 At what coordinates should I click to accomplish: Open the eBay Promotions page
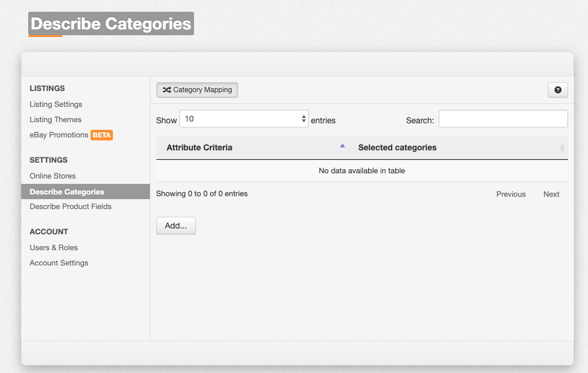59,135
